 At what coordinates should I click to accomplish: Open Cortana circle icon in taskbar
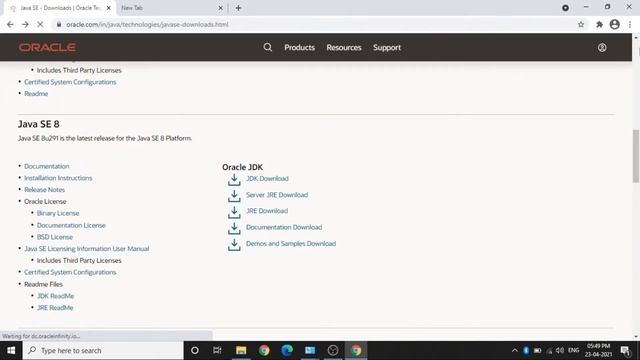(x=195, y=350)
